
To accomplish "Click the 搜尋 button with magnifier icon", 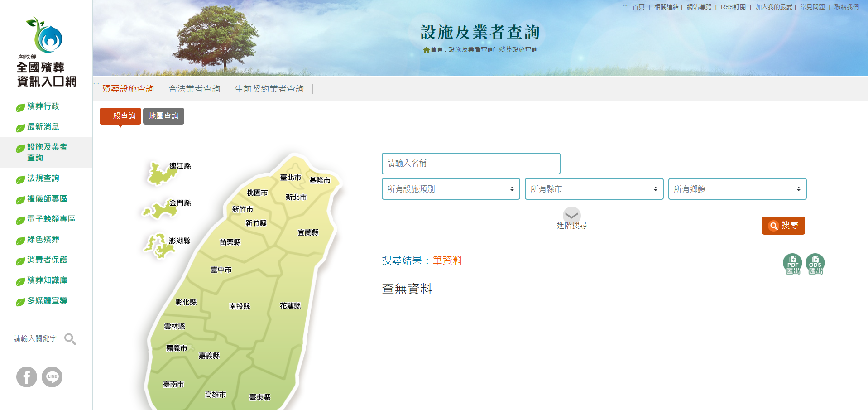I will 783,225.
